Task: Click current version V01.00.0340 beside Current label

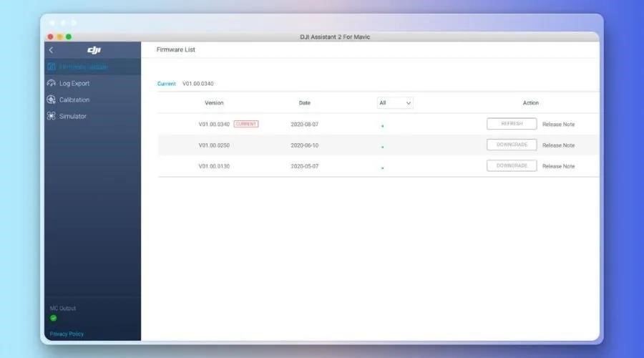Action: click(x=198, y=84)
